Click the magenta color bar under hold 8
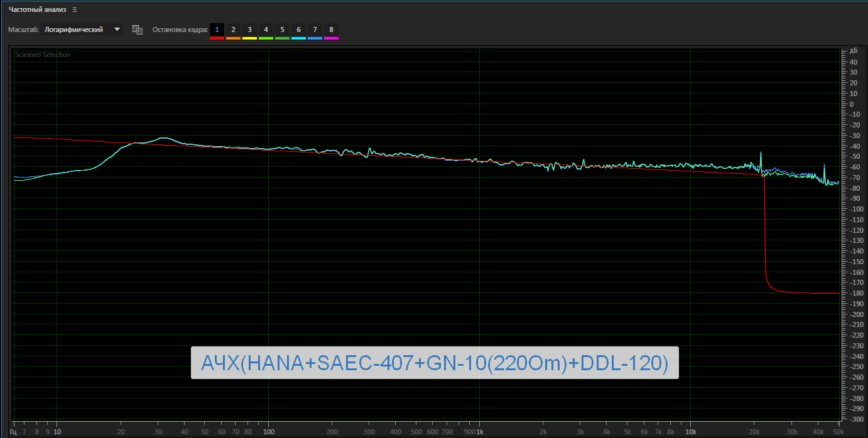The height and width of the screenshot is (438, 868). point(331,38)
